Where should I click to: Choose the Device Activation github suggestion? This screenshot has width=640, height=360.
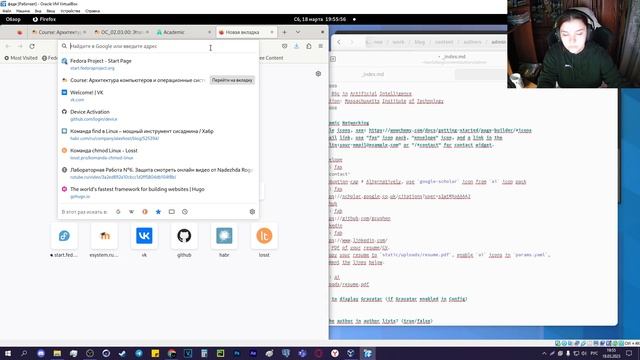[x=158, y=115]
